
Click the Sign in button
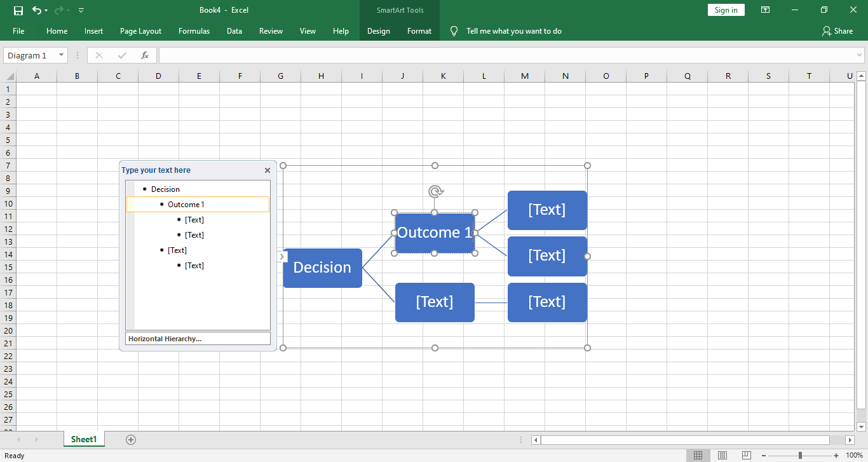pyautogui.click(x=726, y=10)
